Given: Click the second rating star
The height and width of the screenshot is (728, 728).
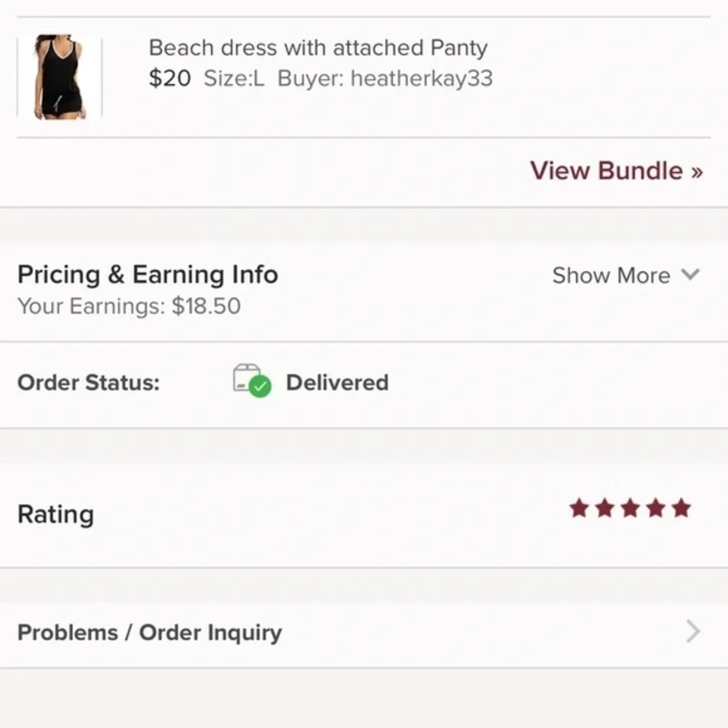Looking at the screenshot, I should 605,508.
